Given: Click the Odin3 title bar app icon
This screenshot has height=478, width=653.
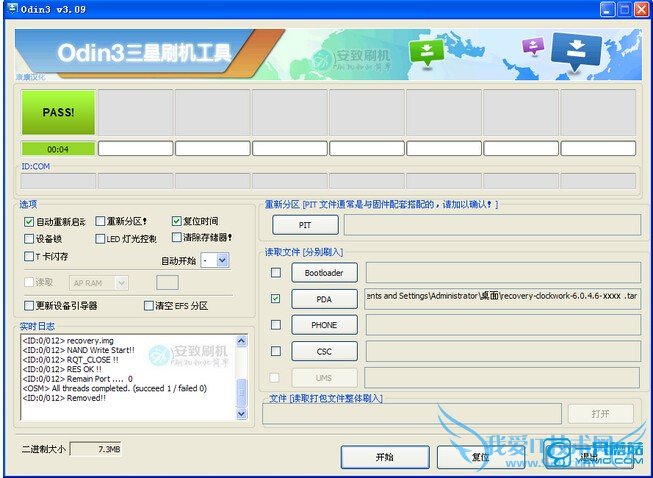Looking at the screenshot, I should click(12, 9).
